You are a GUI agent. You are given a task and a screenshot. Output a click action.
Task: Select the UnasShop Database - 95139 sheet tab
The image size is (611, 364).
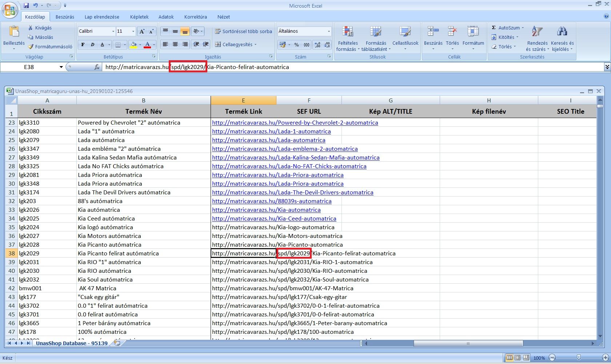coord(72,343)
